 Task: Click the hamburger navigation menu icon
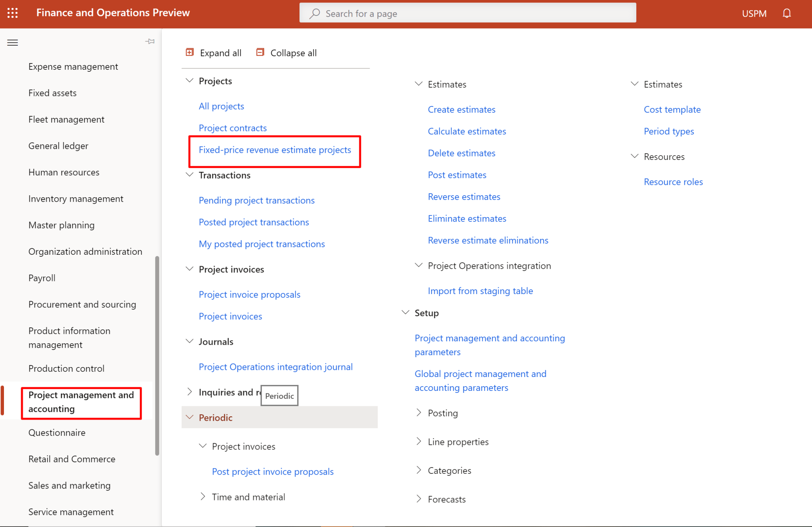[12, 42]
